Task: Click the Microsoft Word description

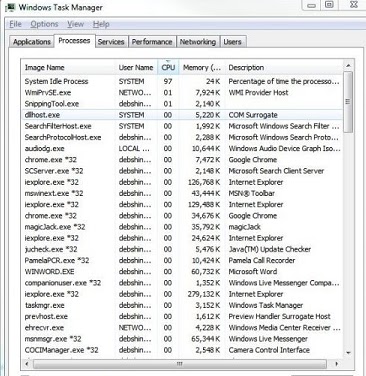Action: click(x=253, y=272)
